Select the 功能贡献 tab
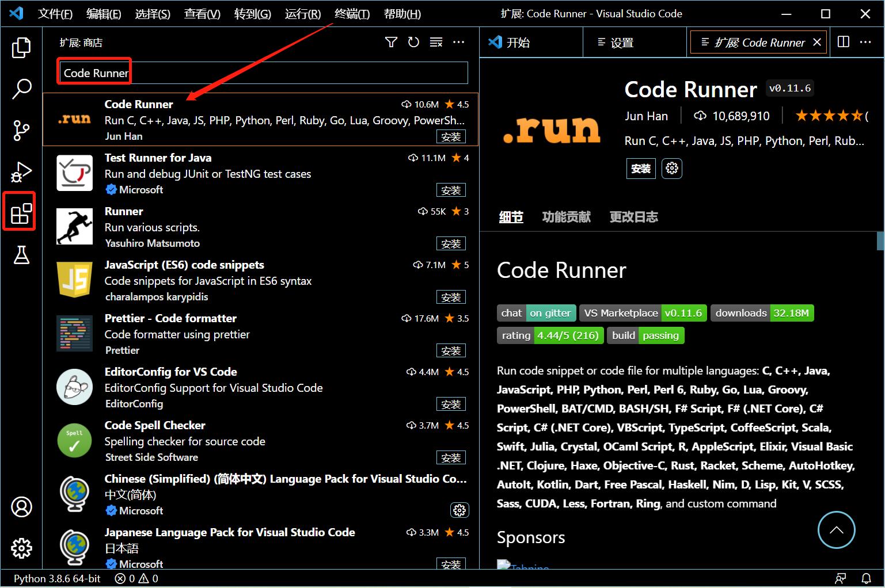Viewport: 885px width, 588px height. [x=567, y=217]
